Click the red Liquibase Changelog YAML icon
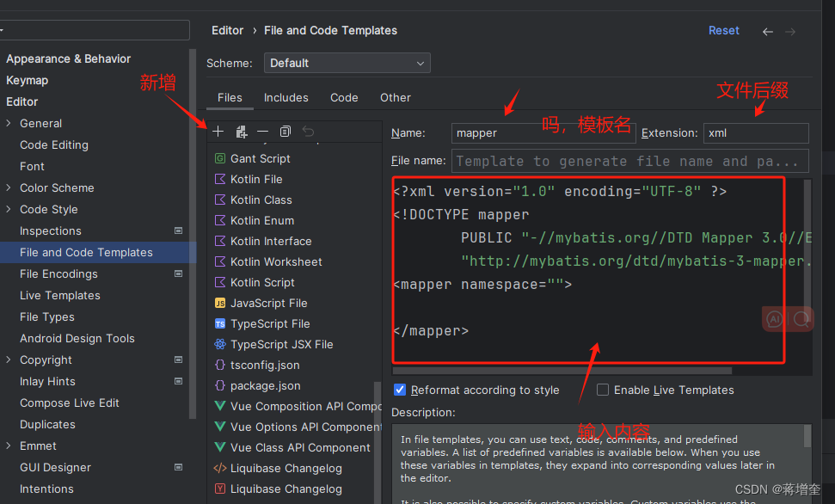 220,489
